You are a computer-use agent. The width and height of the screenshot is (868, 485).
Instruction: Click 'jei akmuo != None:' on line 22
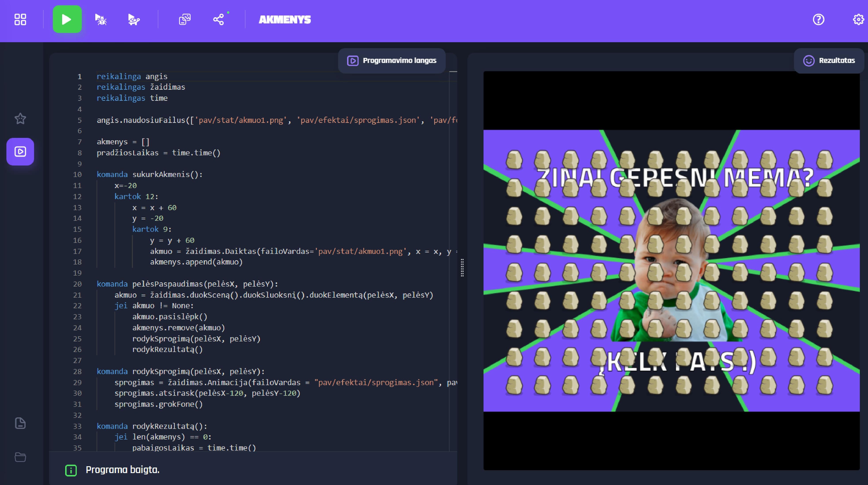tap(154, 306)
